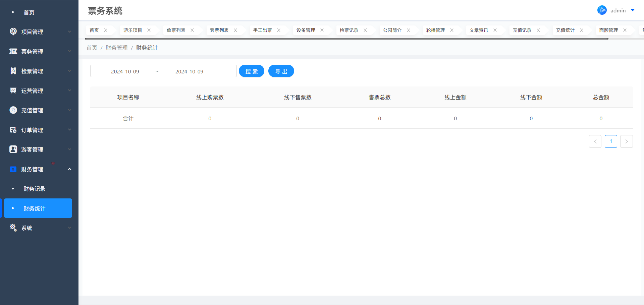Click the 财务管理 wallet icon
This screenshot has height=305, width=644.
(13, 169)
